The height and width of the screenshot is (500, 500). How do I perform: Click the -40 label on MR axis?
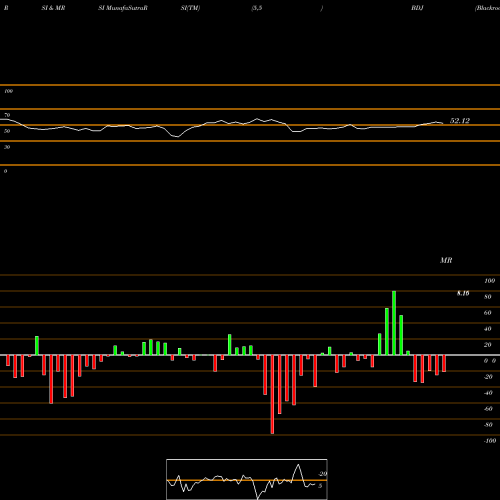point(488,393)
